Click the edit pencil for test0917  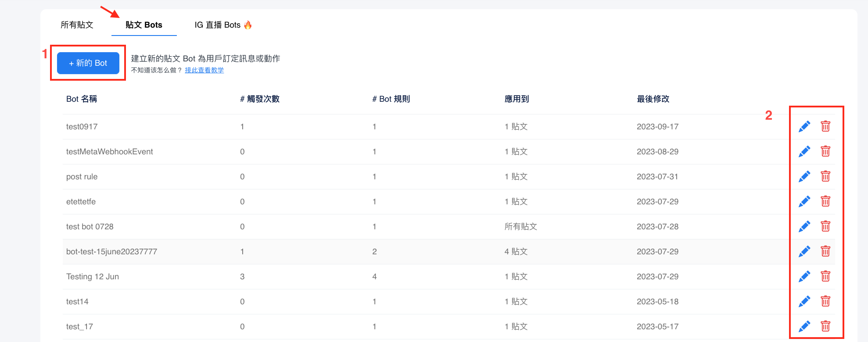point(804,127)
